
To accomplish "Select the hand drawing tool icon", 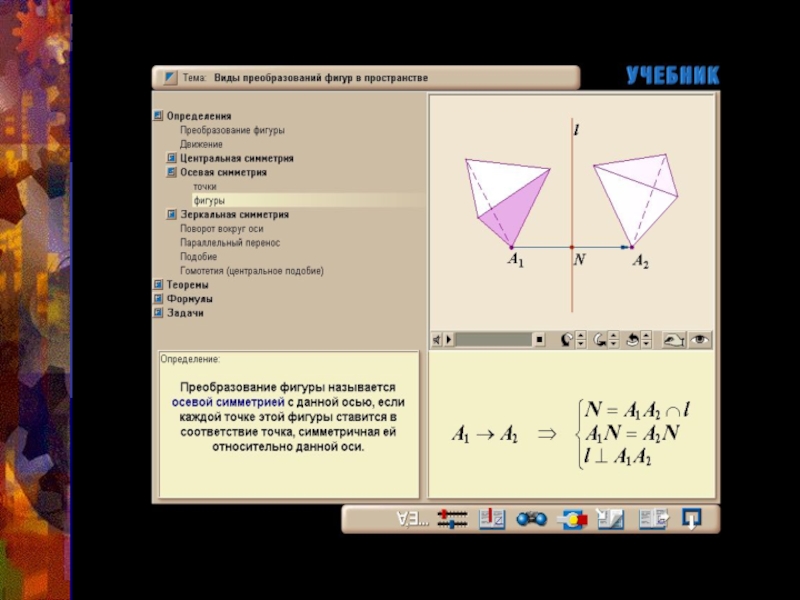I will [x=673, y=340].
